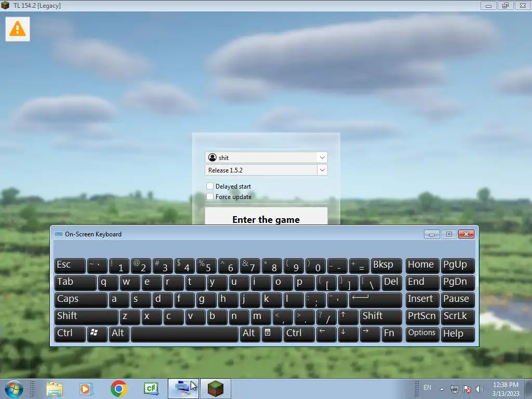Open the C# application on taskbar
Screen dimensions: 532x399
(151, 389)
